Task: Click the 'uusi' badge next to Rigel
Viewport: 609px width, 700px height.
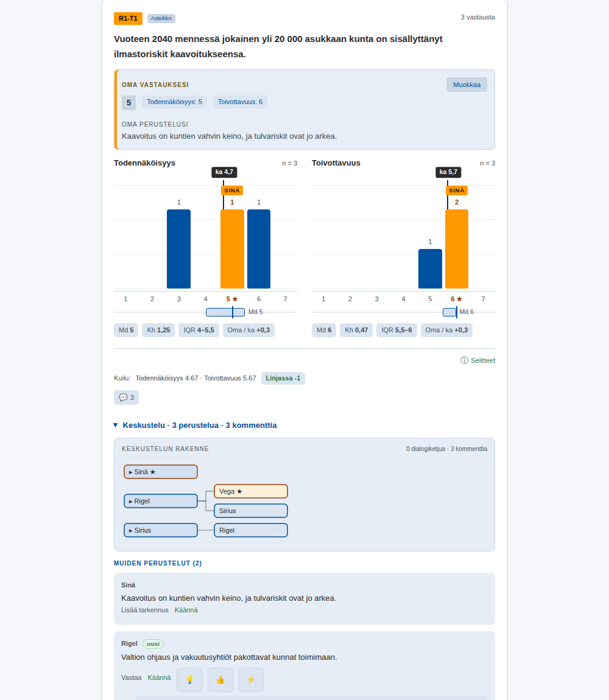Action: click(153, 644)
